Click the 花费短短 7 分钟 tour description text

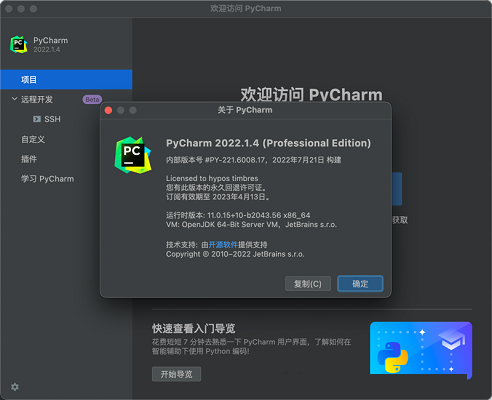(x=251, y=347)
